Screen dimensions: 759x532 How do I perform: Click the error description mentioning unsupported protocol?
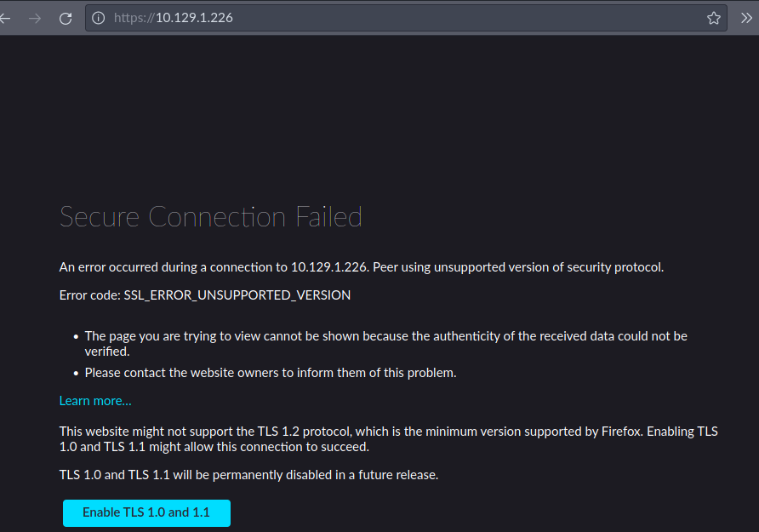361,267
